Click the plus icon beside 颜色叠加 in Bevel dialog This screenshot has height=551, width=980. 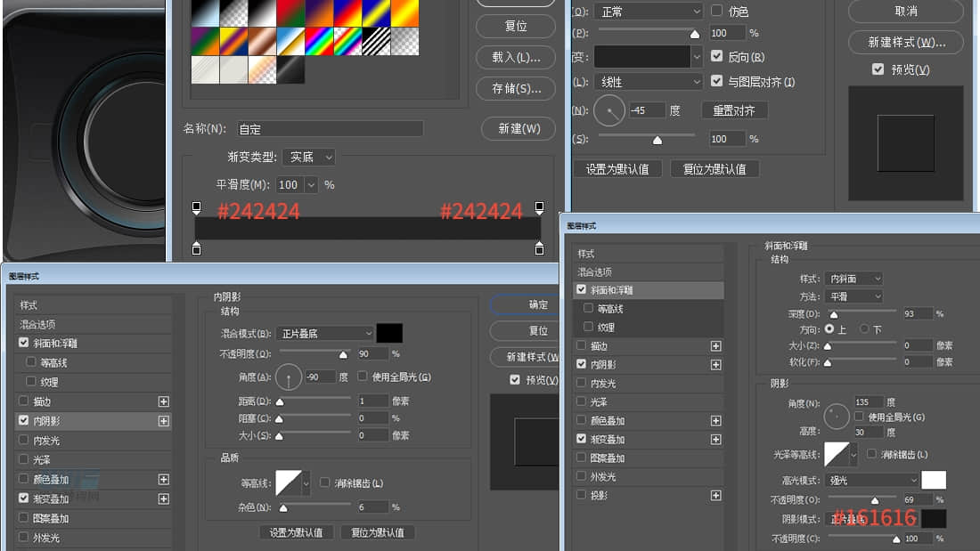click(x=715, y=421)
